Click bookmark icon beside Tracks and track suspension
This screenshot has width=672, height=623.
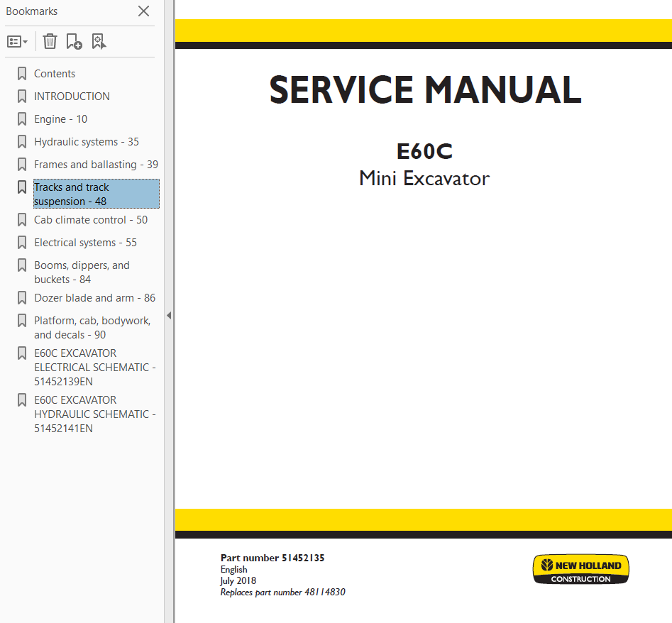(22, 187)
